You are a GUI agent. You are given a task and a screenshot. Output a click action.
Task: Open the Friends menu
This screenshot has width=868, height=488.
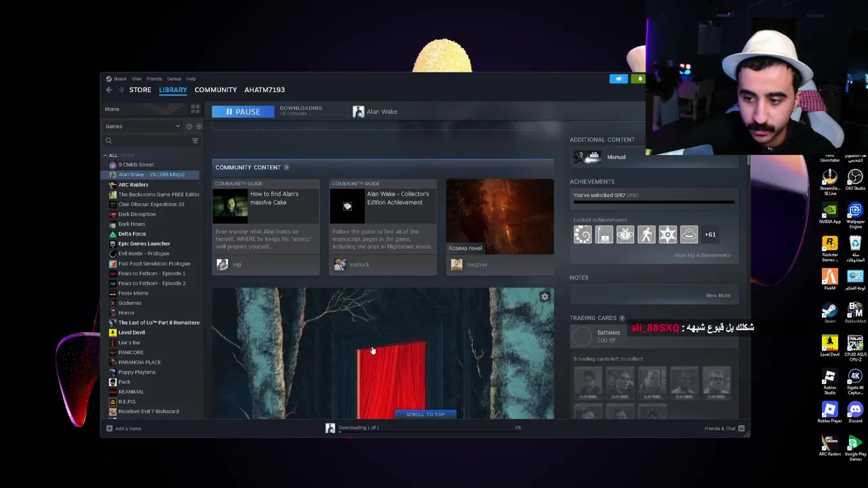click(x=154, y=79)
